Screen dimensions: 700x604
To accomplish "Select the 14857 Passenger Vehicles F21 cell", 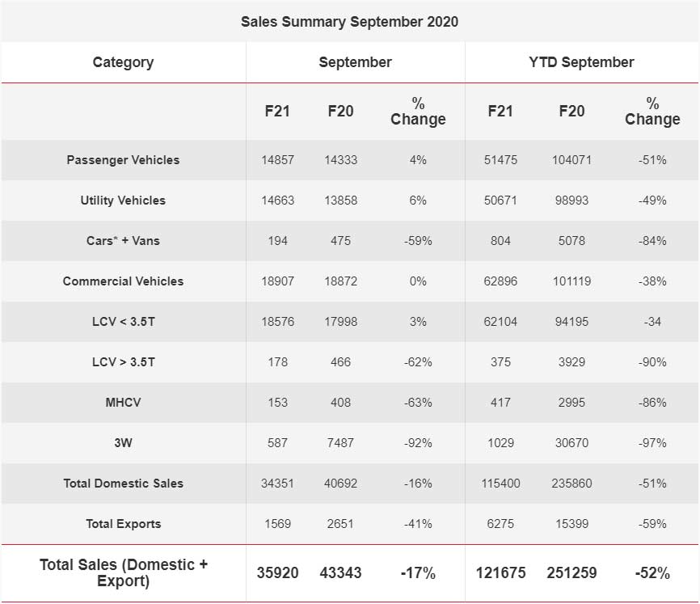I will point(277,160).
